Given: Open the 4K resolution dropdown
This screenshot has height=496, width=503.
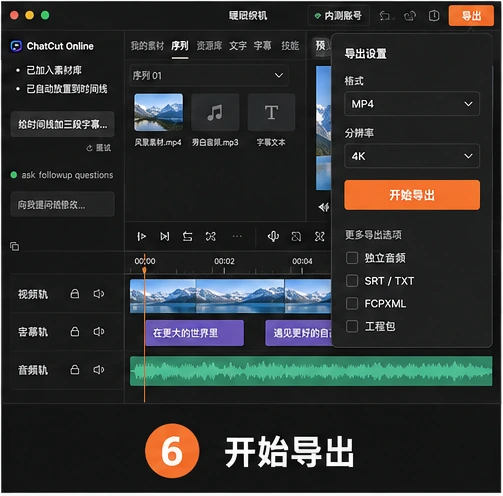Looking at the screenshot, I should pyautogui.click(x=412, y=156).
